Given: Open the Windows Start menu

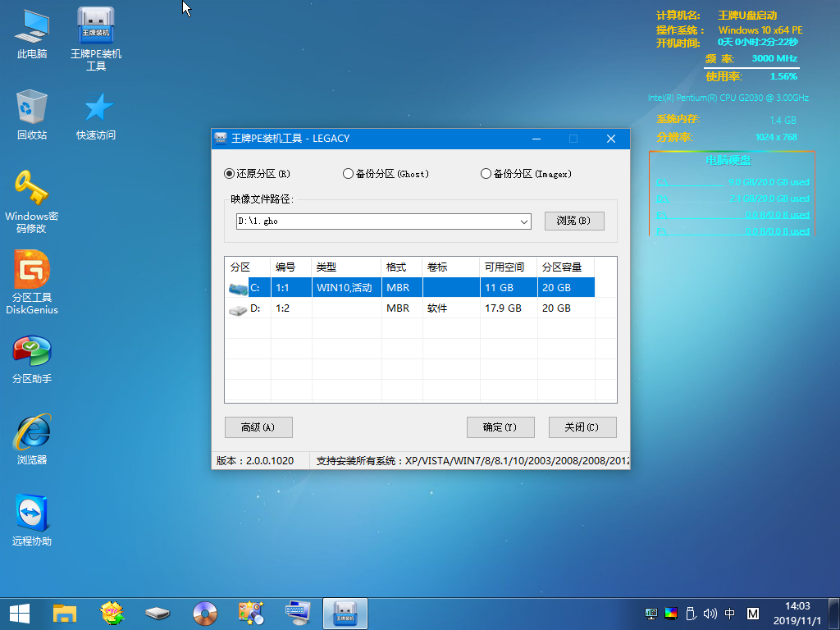Looking at the screenshot, I should click(20, 614).
